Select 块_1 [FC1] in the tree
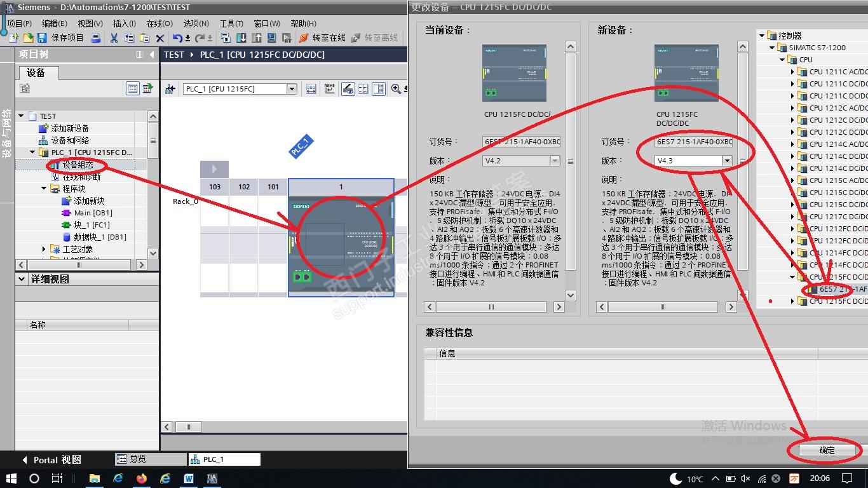The width and height of the screenshot is (868, 488). (x=92, y=225)
